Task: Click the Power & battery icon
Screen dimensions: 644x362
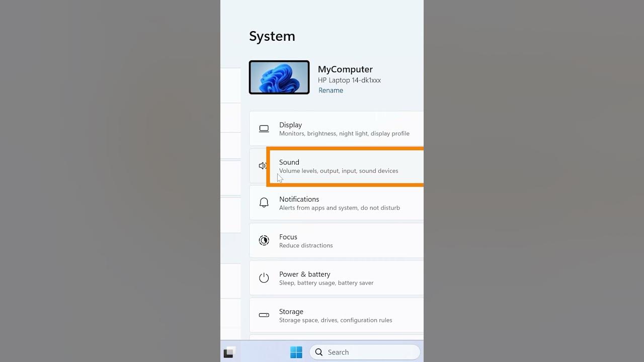Action: [264, 278]
